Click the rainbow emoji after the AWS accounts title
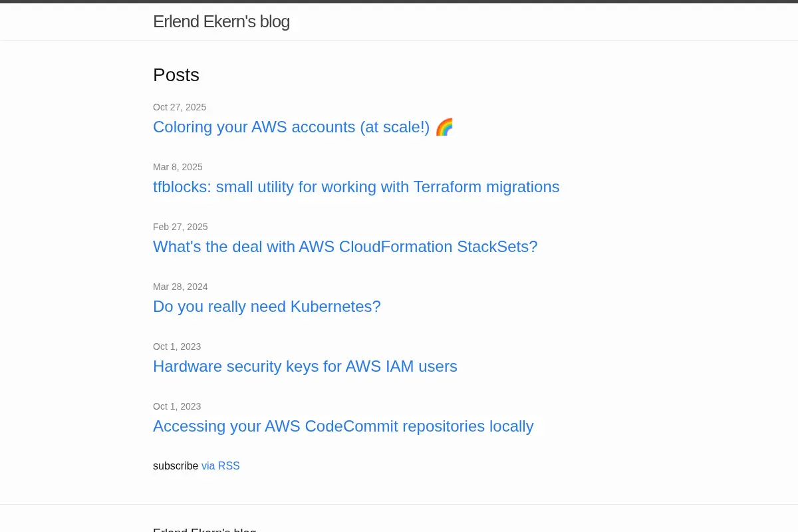The width and height of the screenshot is (798, 532). (x=444, y=127)
